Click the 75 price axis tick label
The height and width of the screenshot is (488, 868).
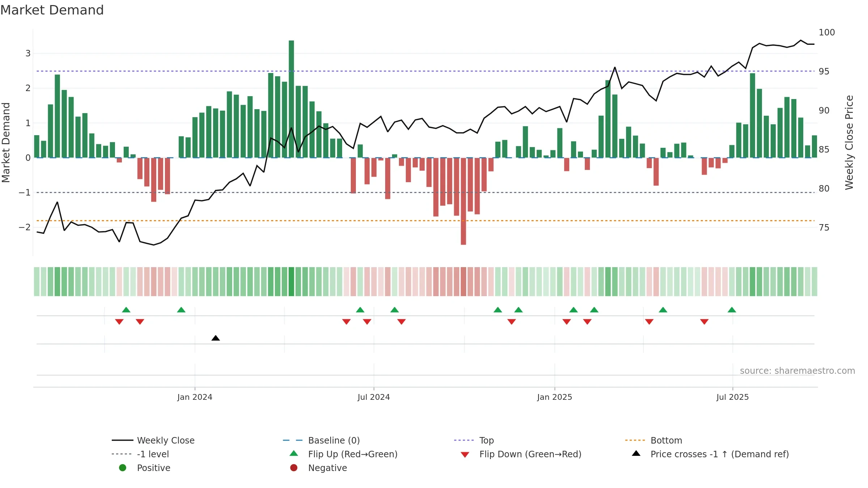click(824, 228)
